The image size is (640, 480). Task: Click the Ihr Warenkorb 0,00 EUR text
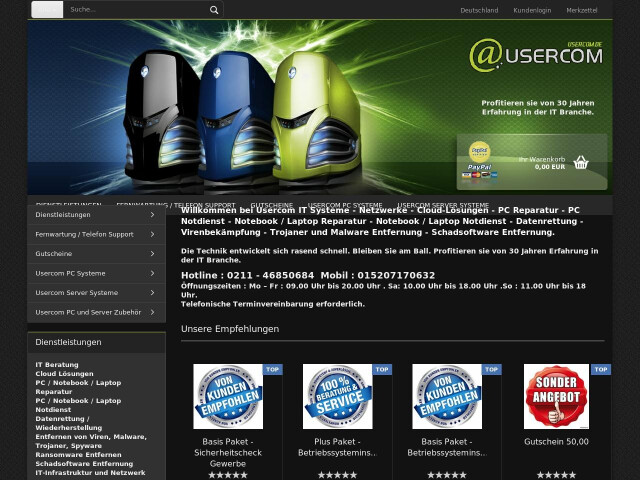[x=542, y=163]
